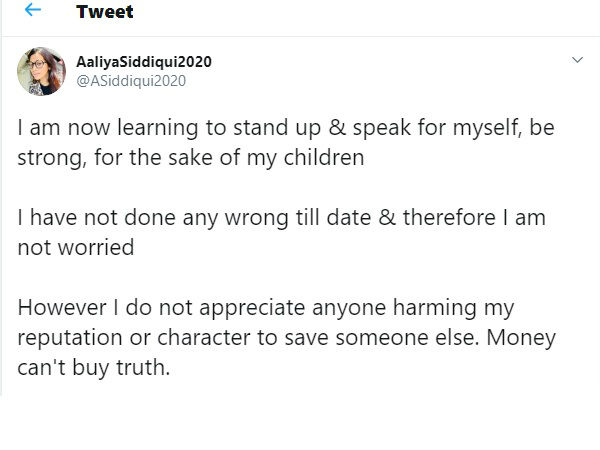
Task: Click the line starting 'I have not done any wrong'
Action: [x=282, y=218]
